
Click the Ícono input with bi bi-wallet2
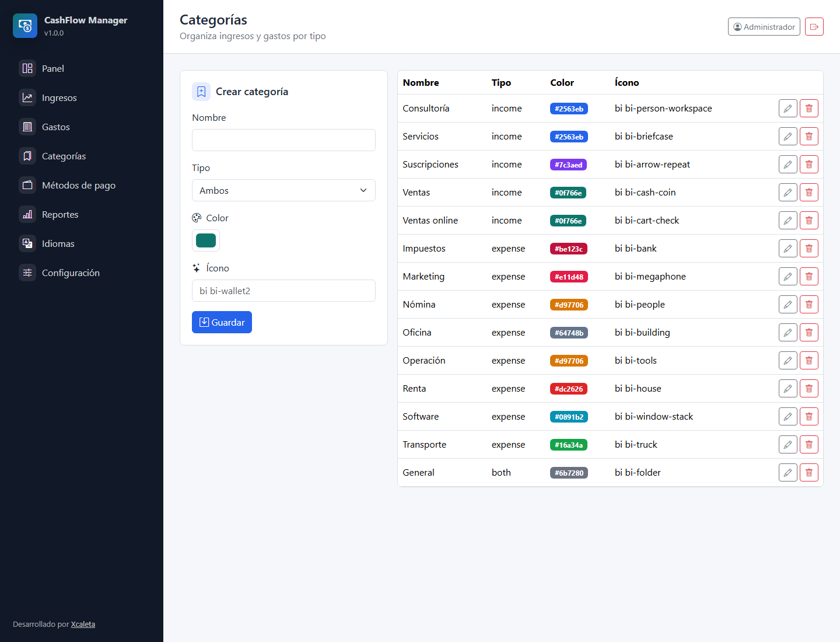click(283, 291)
